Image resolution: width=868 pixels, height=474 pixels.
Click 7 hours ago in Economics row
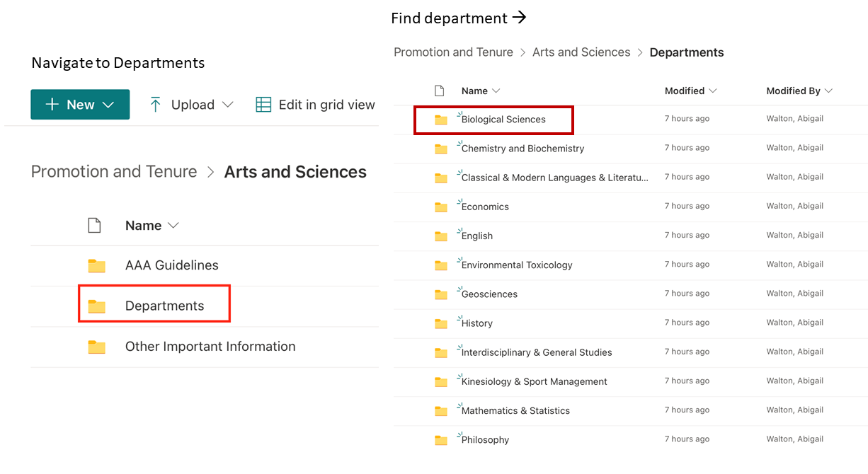click(687, 206)
